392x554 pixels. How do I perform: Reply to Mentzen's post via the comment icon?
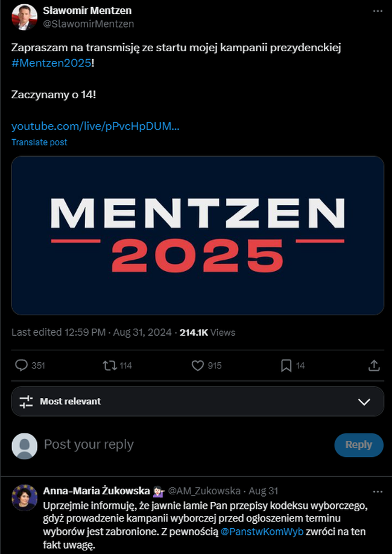(22, 365)
